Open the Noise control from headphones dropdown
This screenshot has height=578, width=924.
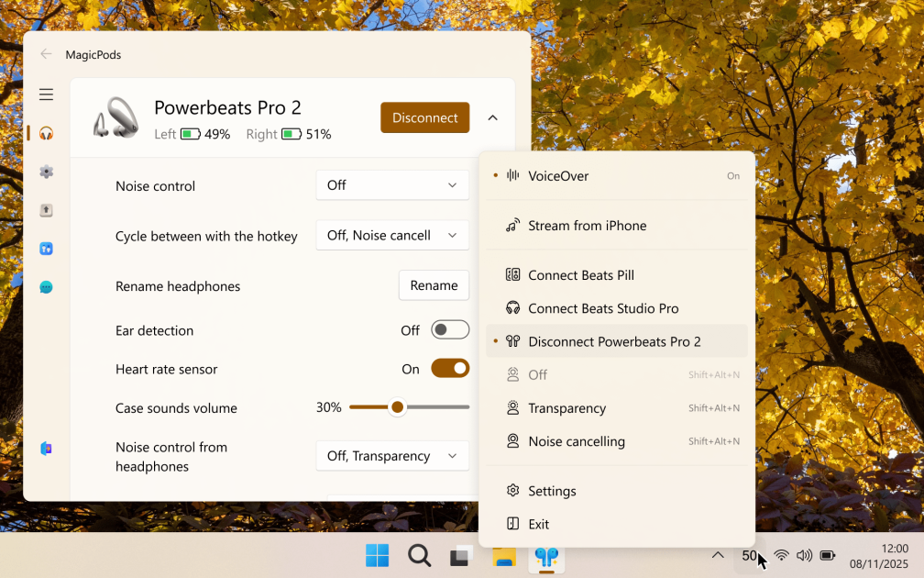pyautogui.click(x=392, y=456)
